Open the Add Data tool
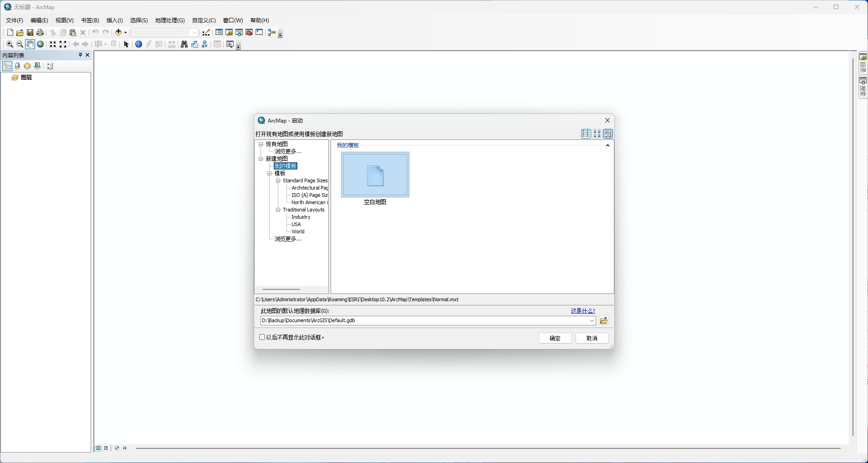Screen dimensions: 868x463 pos(119,32)
